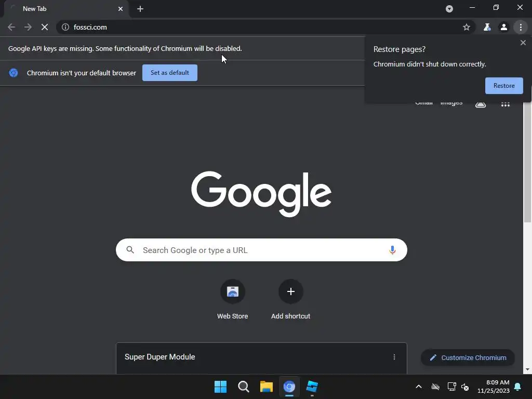Click Customize Chromium button
The height and width of the screenshot is (399, 532).
point(468,357)
